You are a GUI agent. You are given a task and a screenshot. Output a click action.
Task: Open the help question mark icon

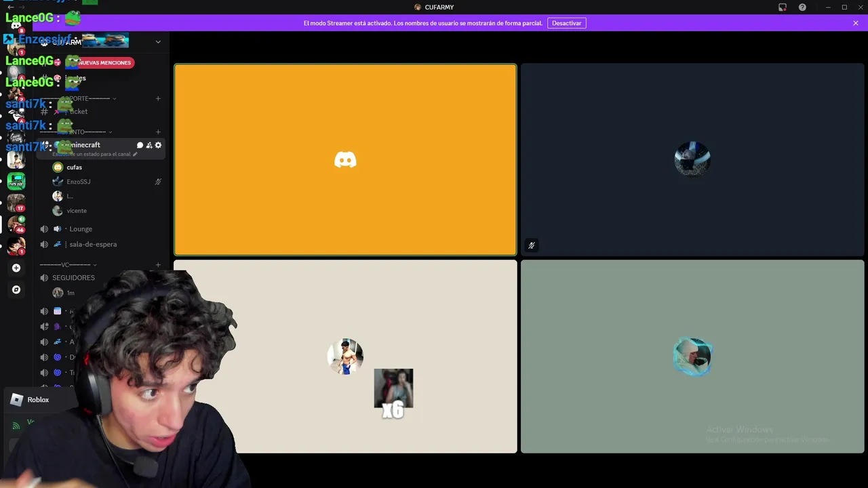click(x=802, y=7)
